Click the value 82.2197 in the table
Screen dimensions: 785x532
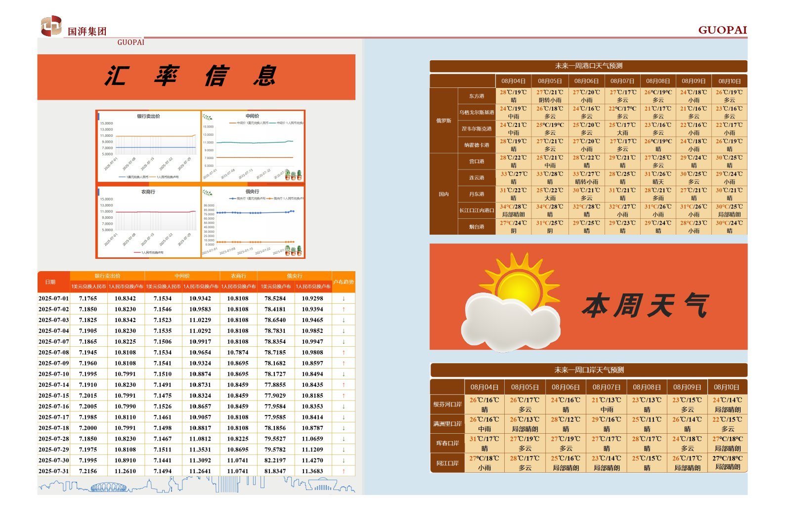(275, 460)
